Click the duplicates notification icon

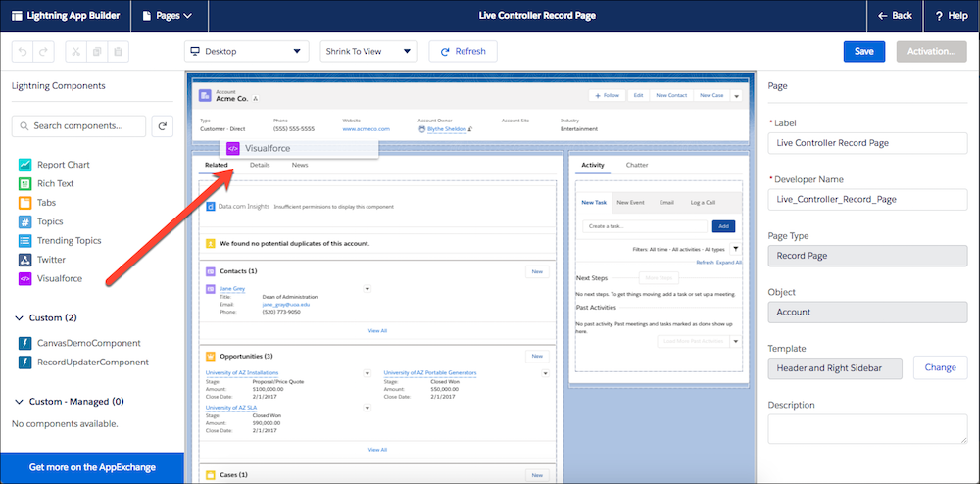pos(211,243)
